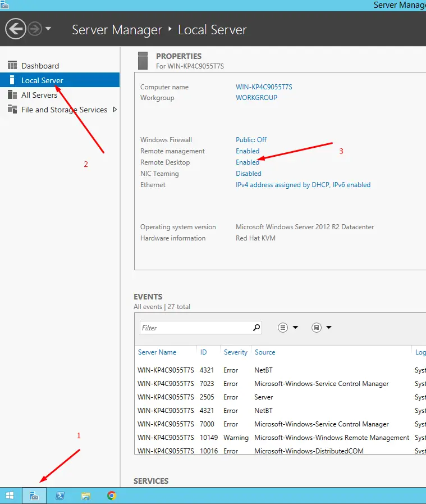This screenshot has width=426, height=504.
Task: Open the Dashboard page
Action: (x=40, y=66)
